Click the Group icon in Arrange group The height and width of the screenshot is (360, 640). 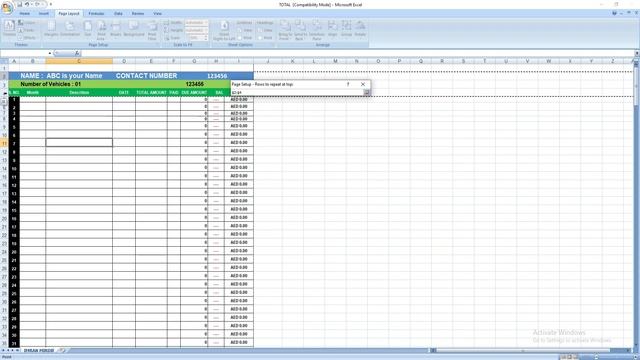[x=347, y=29]
